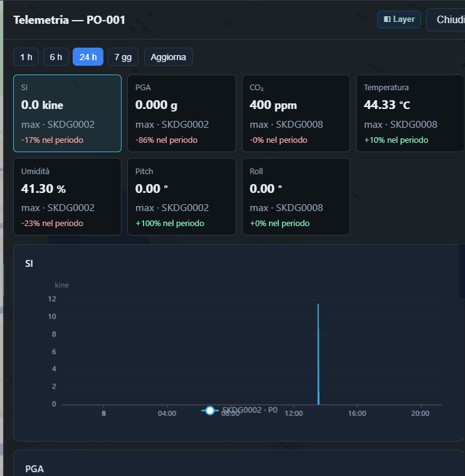Switch to the 7 gg time range
Image resolution: width=465 pixels, height=476 pixels.
pyautogui.click(x=123, y=57)
